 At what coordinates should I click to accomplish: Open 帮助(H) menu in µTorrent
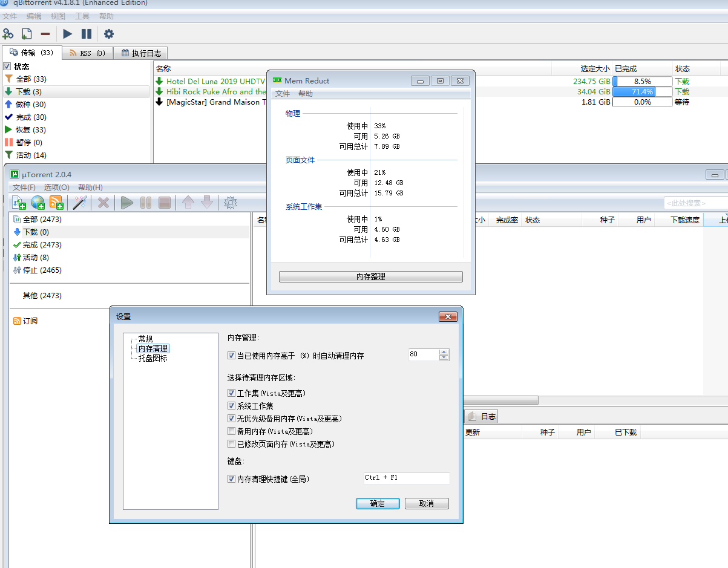coord(90,188)
